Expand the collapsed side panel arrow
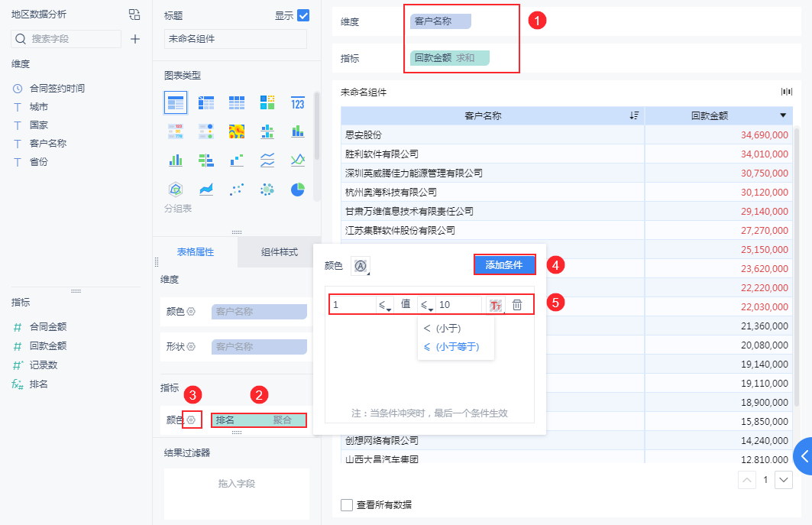This screenshot has width=812, height=525. click(x=803, y=456)
